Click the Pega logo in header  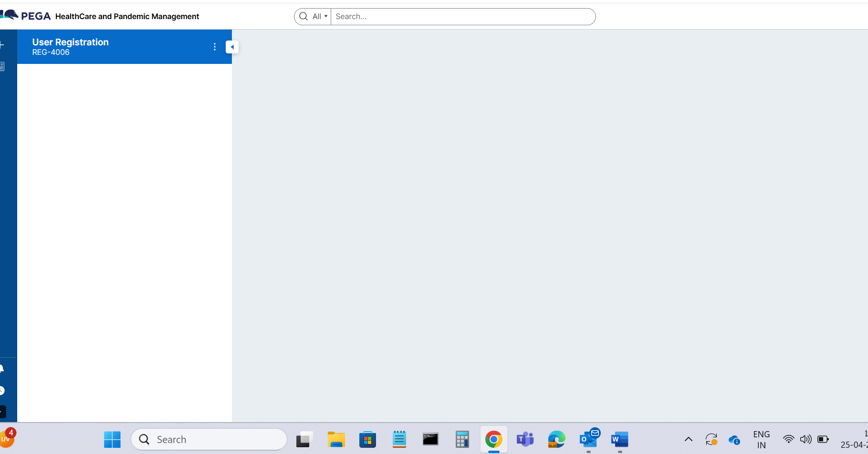[x=26, y=16]
